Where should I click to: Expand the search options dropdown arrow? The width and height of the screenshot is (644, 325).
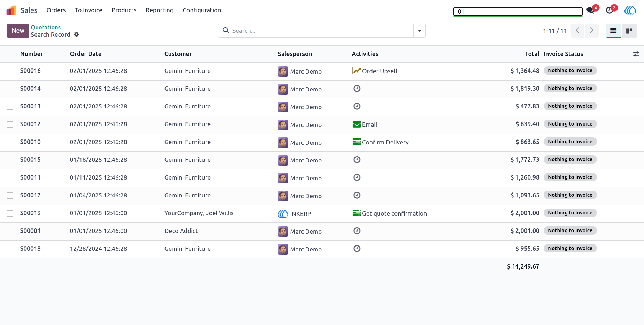pos(420,31)
